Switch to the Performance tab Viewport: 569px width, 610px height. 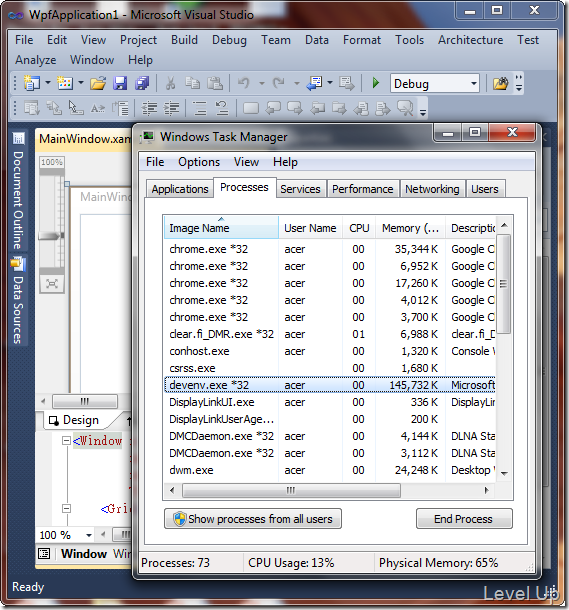[362, 189]
